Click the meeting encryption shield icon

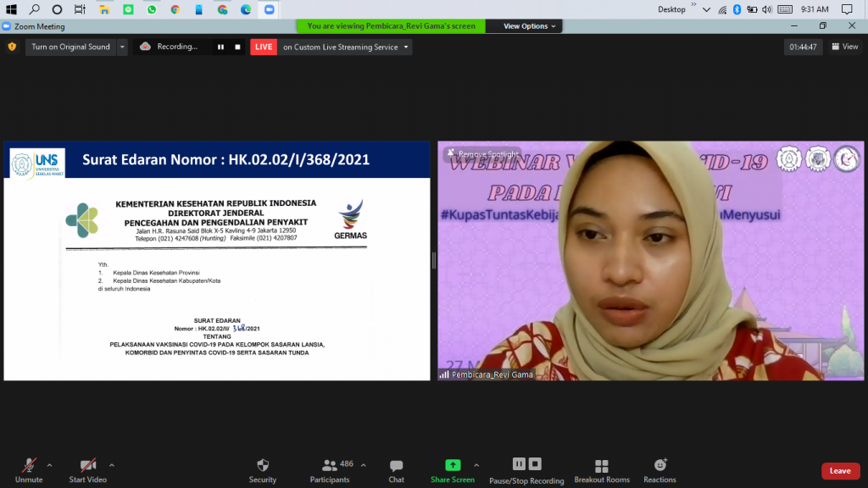12,47
